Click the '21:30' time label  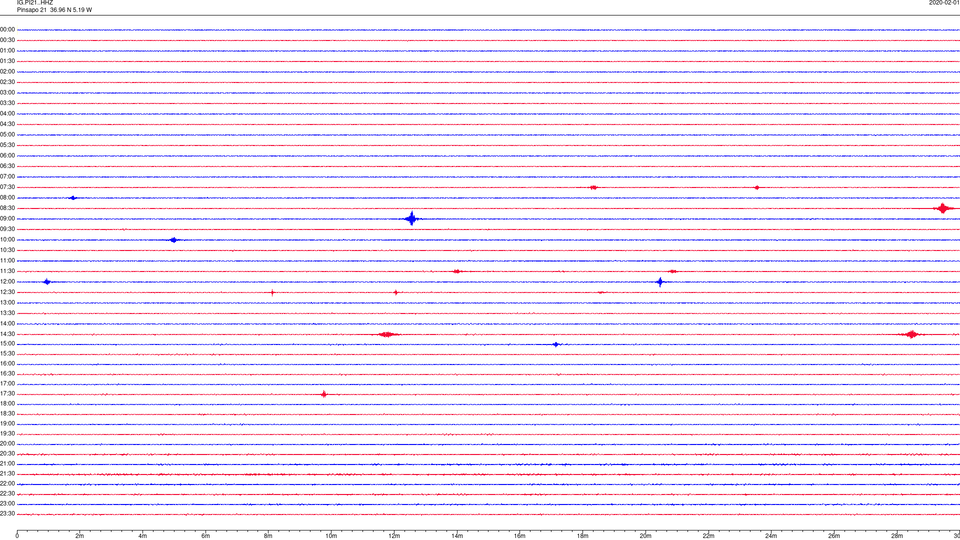tap(7, 474)
